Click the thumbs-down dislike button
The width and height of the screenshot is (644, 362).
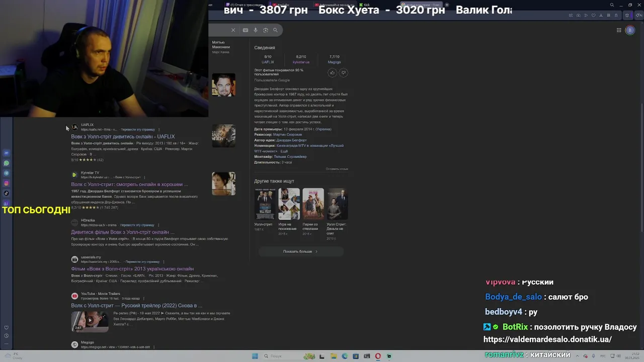pos(344,73)
